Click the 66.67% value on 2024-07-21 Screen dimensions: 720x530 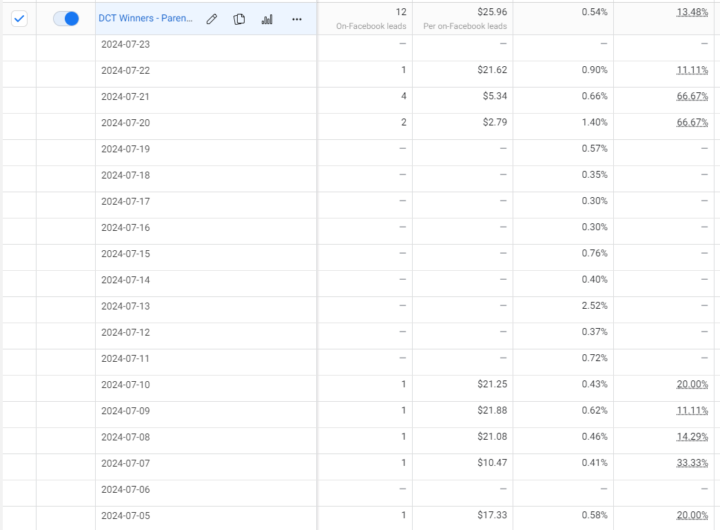pos(692,96)
